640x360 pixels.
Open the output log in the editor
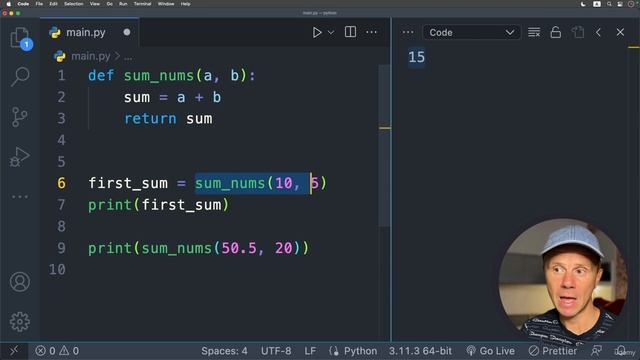coord(578,32)
